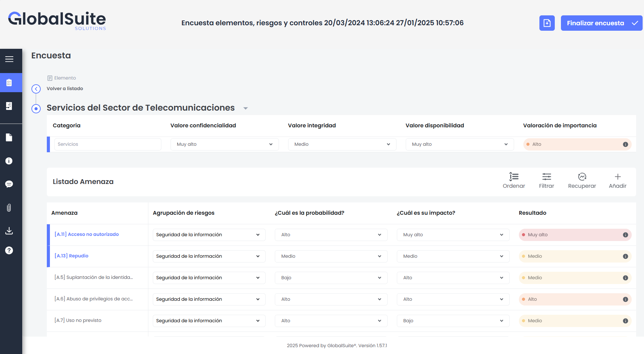Open [A.13] Repudio threat link
This screenshot has height=354, width=644.
(x=71, y=256)
